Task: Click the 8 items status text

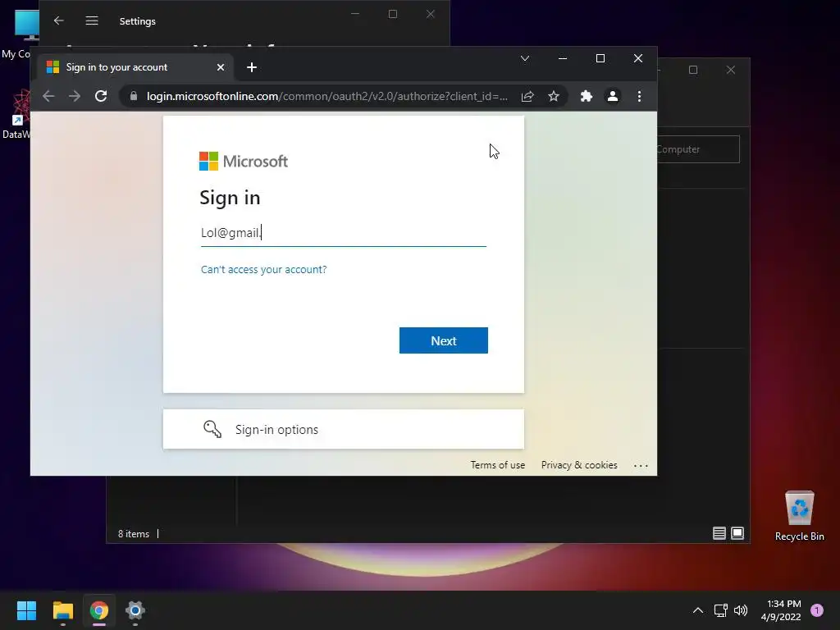Action: pyautogui.click(x=134, y=534)
